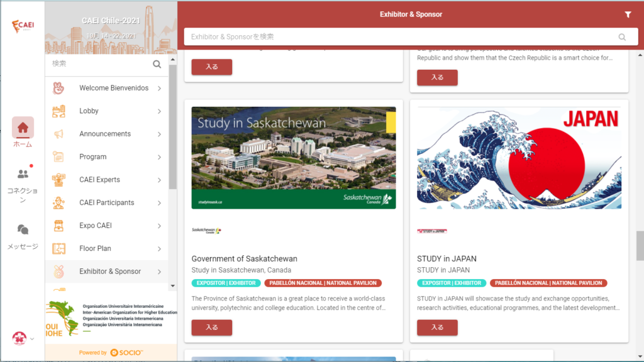Open the STUDY in JAPAN title link

pos(447,258)
